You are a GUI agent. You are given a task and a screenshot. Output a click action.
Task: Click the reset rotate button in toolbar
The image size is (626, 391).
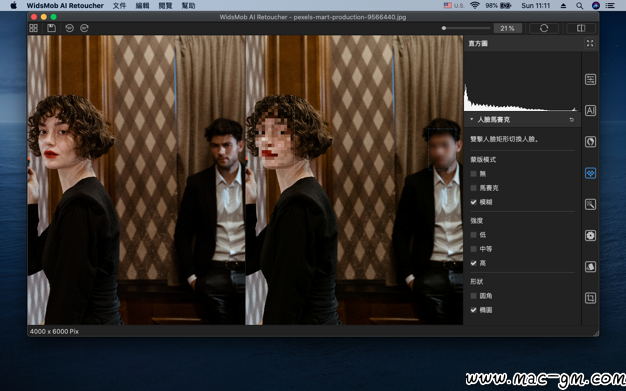click(x=544, y=28)
